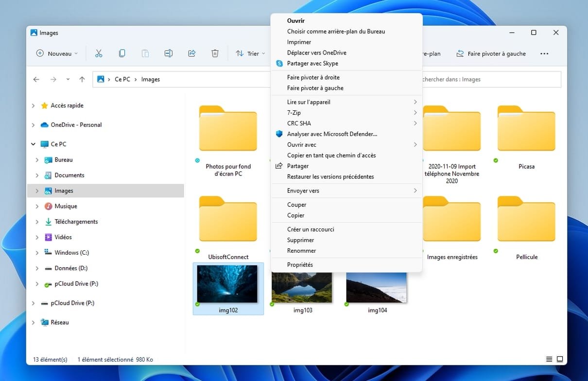The image size is (588, 381).
Task: Open the Envoyer vers submenu
Action: [x=346, y=191]
